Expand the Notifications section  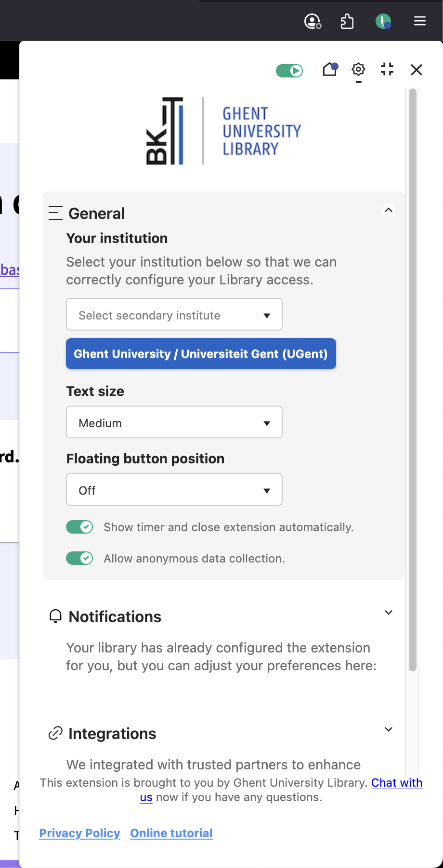click(x=389, y=613)
